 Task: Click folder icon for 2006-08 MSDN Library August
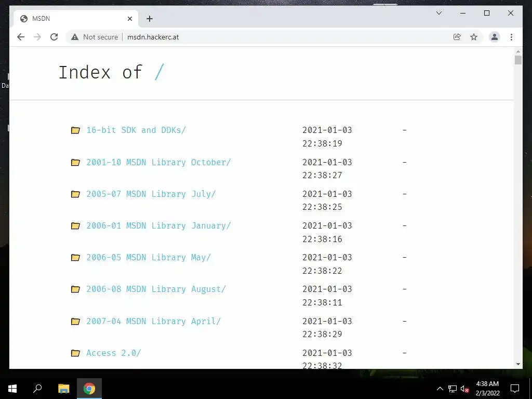tap(75, 289)
